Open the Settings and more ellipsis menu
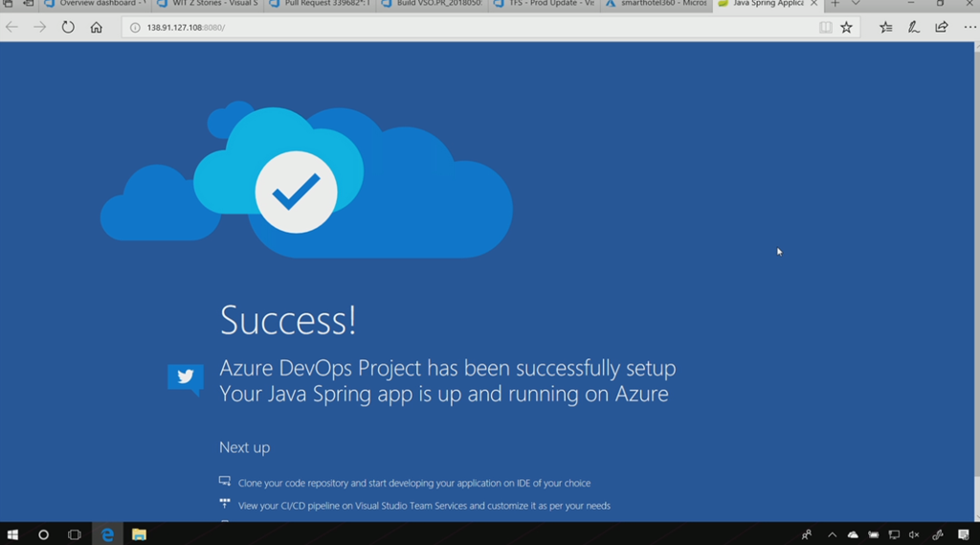This screenshot has height=545, width=980. tap(969, 28)
